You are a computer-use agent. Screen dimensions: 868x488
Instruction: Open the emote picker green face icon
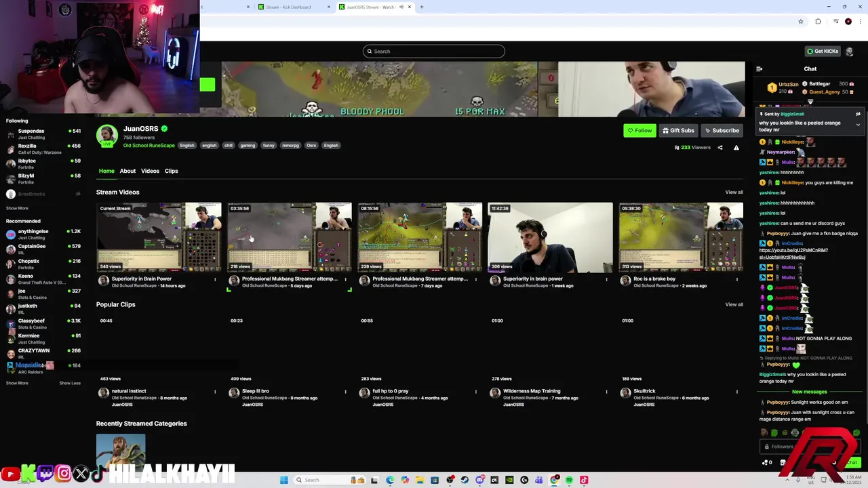(856, 433)
